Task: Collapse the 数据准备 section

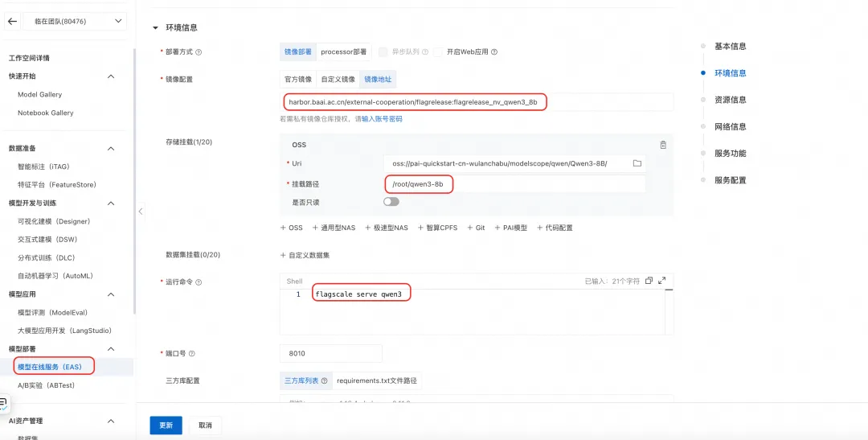Action: [x=111, y=149]
